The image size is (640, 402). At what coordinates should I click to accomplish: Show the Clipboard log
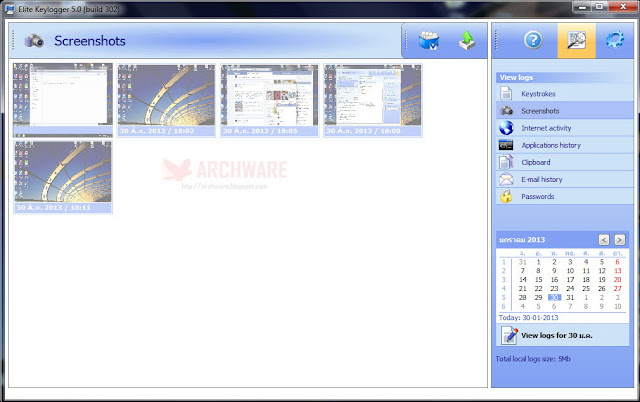(565, 162)
